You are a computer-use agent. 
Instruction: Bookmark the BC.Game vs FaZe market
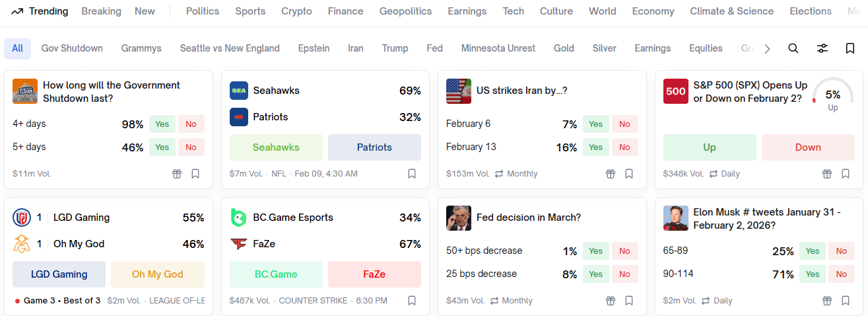coord(412,301)
